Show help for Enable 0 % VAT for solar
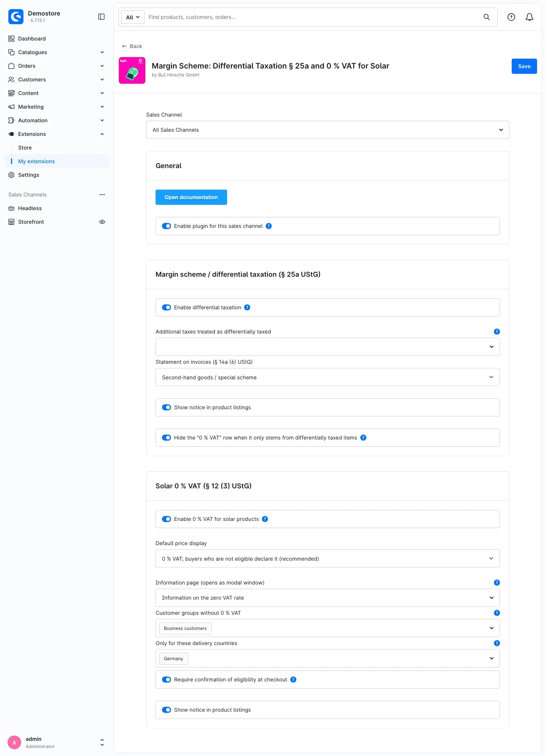 coord(265,519)
